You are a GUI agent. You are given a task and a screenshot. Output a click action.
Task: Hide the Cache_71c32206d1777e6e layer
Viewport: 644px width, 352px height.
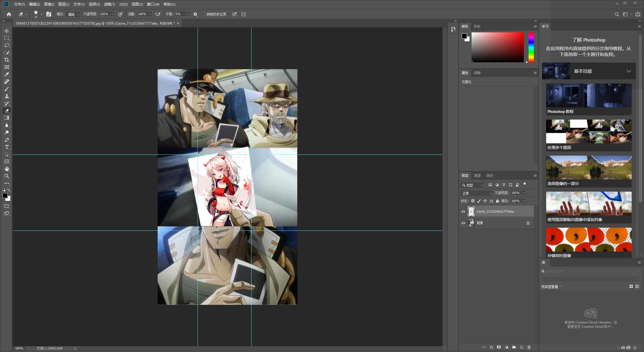(x=463, y=211)
